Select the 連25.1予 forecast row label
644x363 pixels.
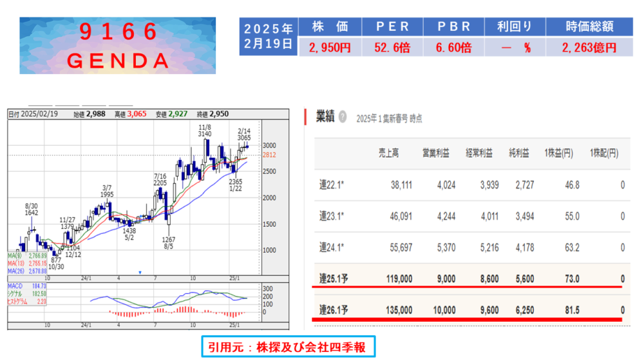point(334,279)
